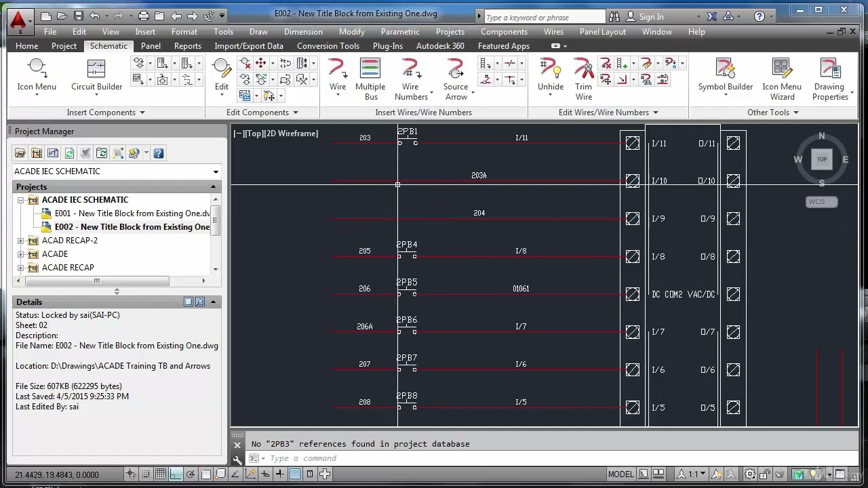Click the keyword search input field
Image resolution: width=868 pixels, height=488 pixels.
(x=545, y=17)
